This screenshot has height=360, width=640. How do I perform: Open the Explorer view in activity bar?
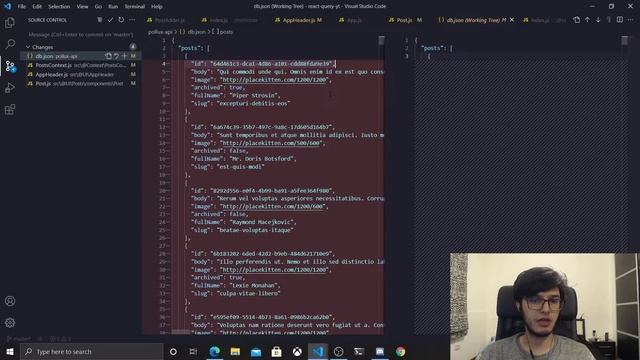10,22
